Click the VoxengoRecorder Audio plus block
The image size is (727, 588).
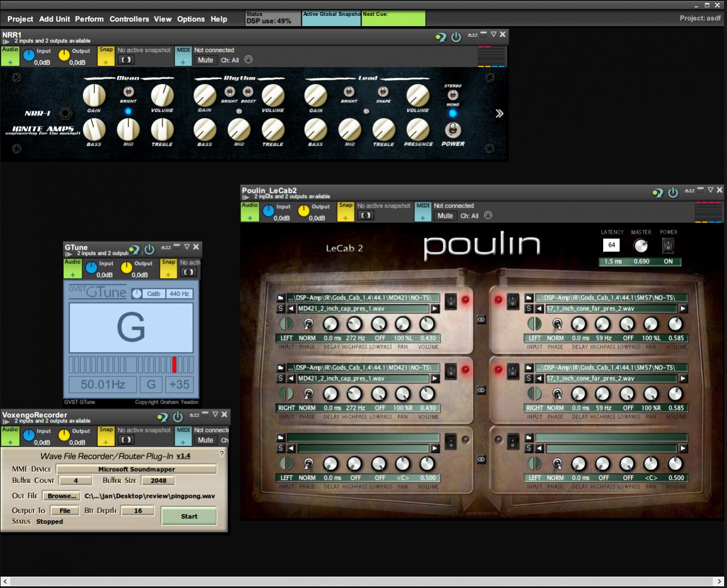[10, 436]
